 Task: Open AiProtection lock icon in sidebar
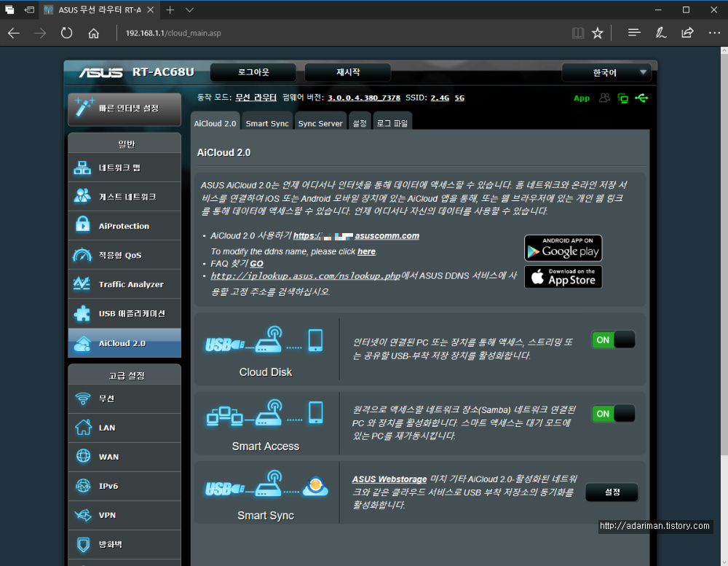82,225
